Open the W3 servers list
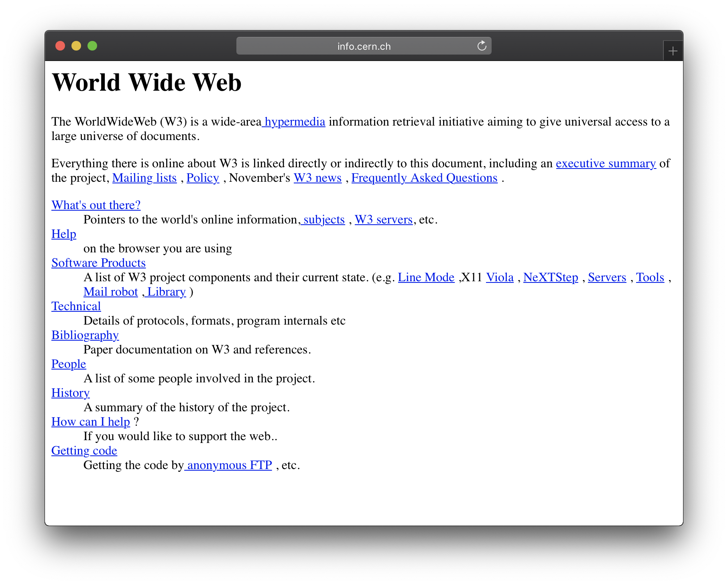Screen dimensions: 728x585 tap(384, 219)
